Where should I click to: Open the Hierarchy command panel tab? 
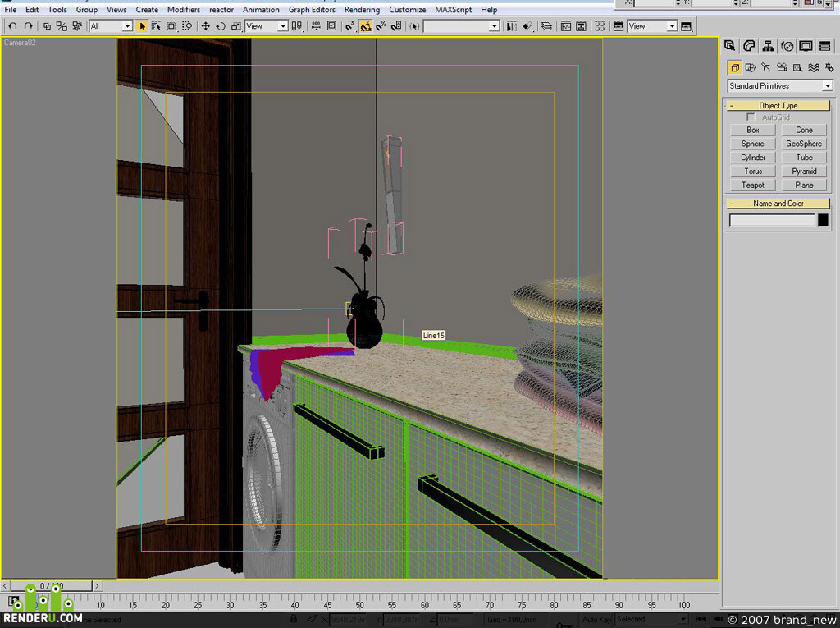[x=768, y=46]
